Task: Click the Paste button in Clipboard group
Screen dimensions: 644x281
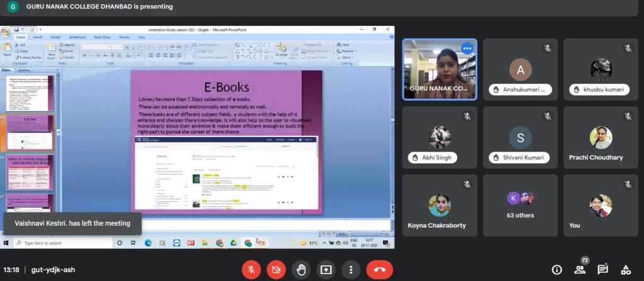Action: coord(7,50)
